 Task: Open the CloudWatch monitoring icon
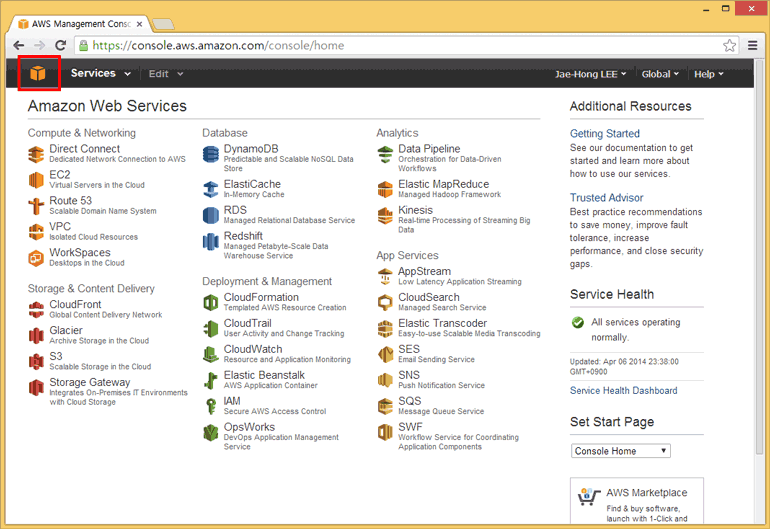[x=211, y=354]
